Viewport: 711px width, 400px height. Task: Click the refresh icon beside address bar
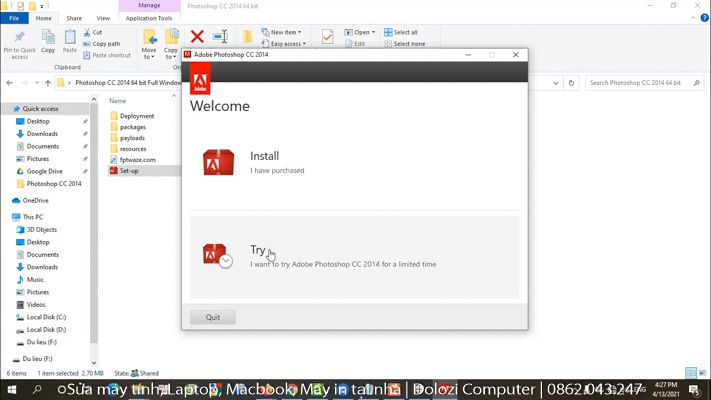coord(572,83)
